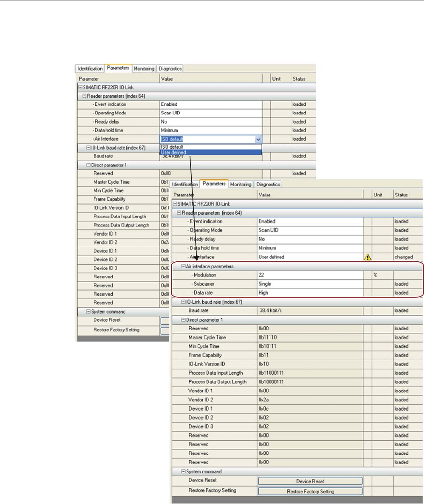The image size is (425, 504).
Task: Select Parameters tab in front window
Action: tap(214, 184)
